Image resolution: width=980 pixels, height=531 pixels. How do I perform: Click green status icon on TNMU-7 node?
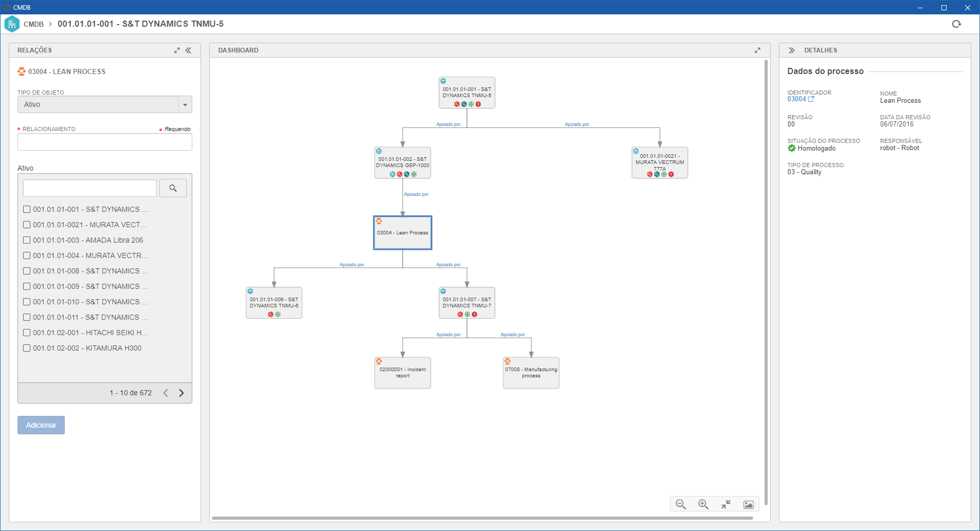pos(467,315)
